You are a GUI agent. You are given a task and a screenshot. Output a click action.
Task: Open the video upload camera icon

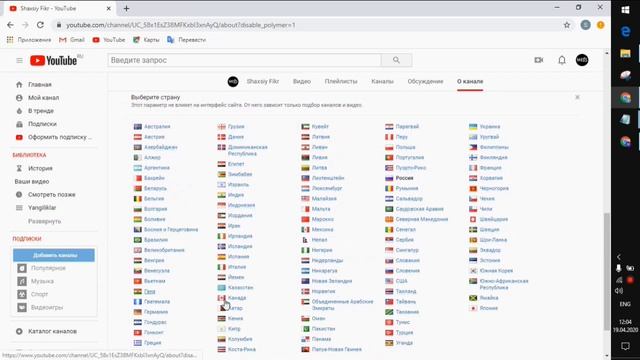[x=539, y=60]
